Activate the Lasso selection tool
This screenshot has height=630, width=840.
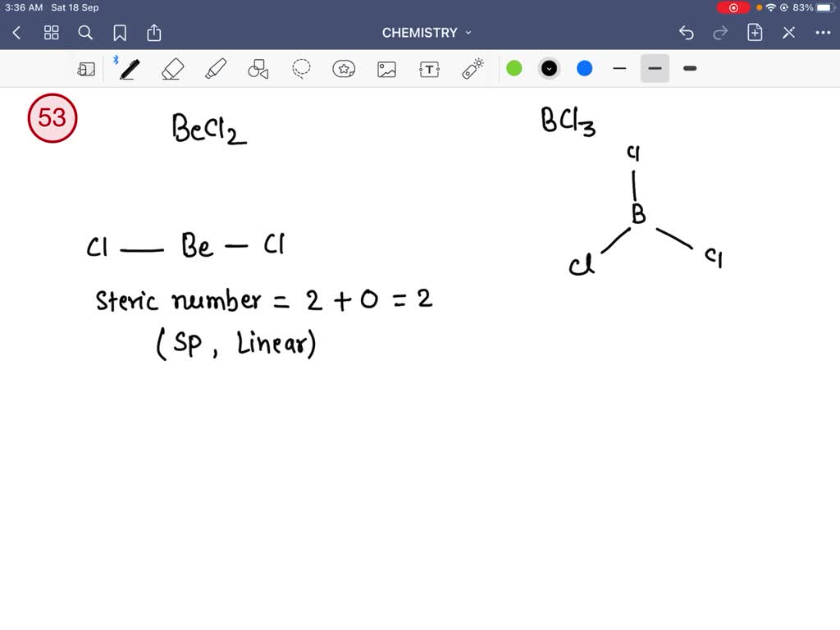click(x=300, y=69)
